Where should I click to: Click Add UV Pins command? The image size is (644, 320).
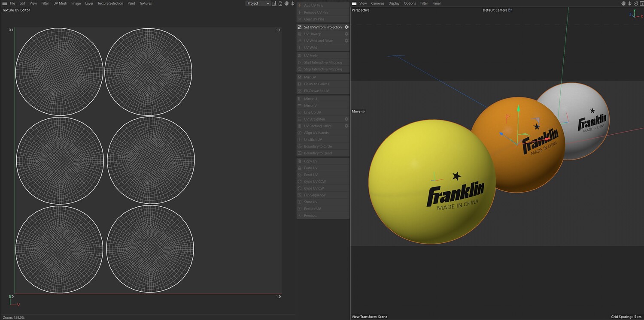click(323, 6)
